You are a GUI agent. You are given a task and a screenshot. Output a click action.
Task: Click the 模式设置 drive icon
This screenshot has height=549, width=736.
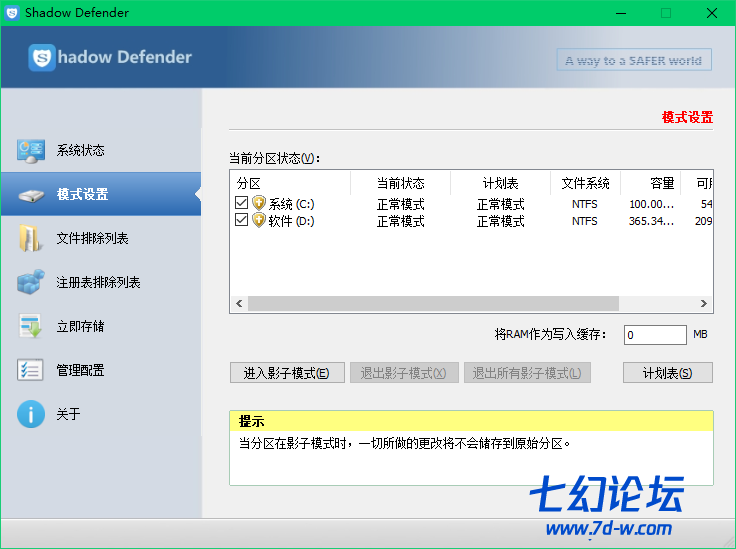(x=31, y=195)
